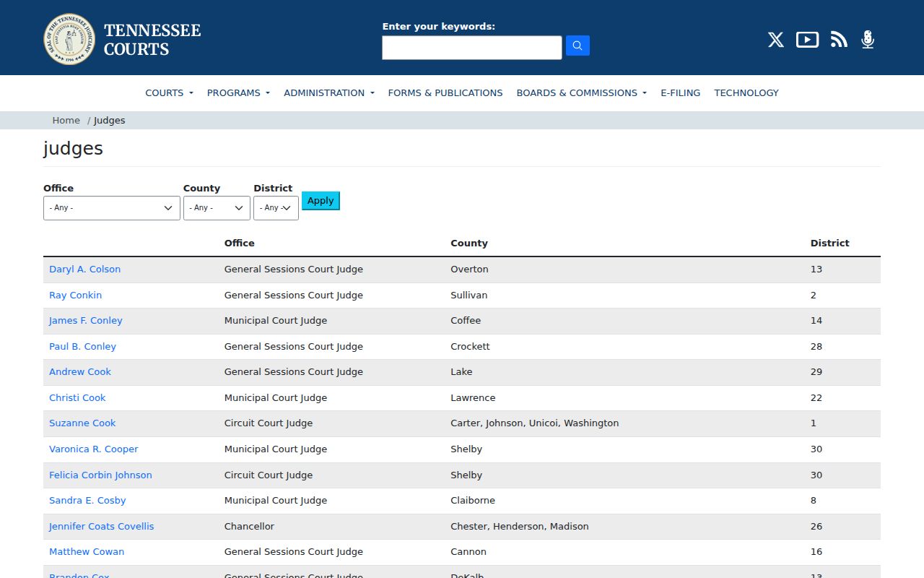Expand the Administration menu

click(x=329, y=92)
